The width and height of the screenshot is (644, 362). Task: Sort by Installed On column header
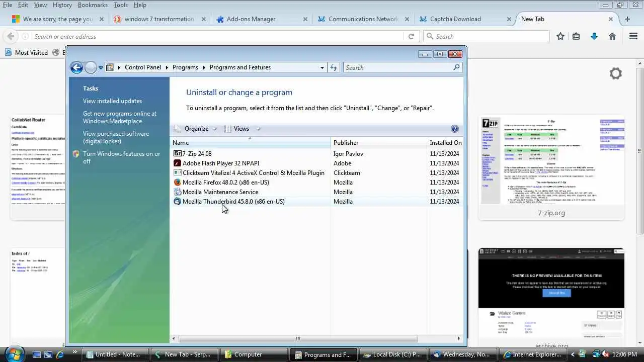click(445, 143)
